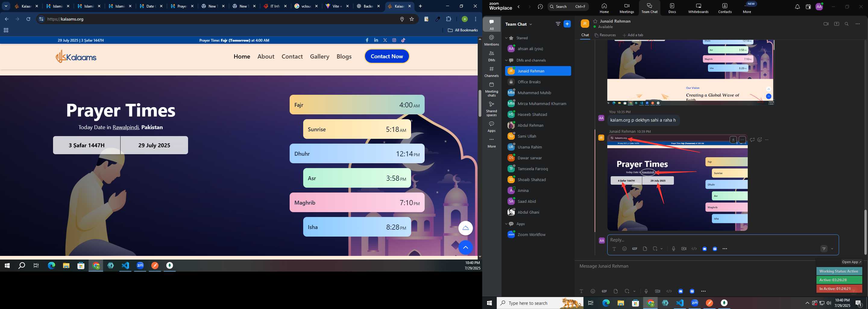Viewport: 868px width, 309px height.
Task: Click the Zoom chat vertical scrollbar
Action: pyautogui.click(x=865, y=232)
